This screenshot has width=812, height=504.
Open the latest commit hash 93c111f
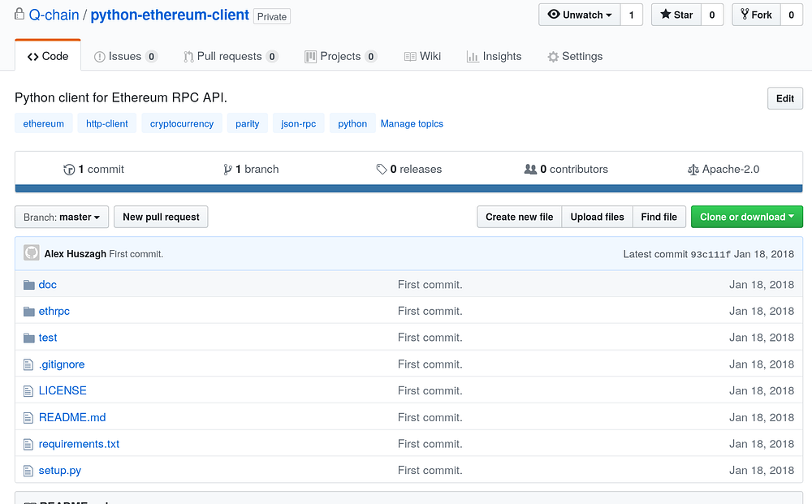(710, 254)
